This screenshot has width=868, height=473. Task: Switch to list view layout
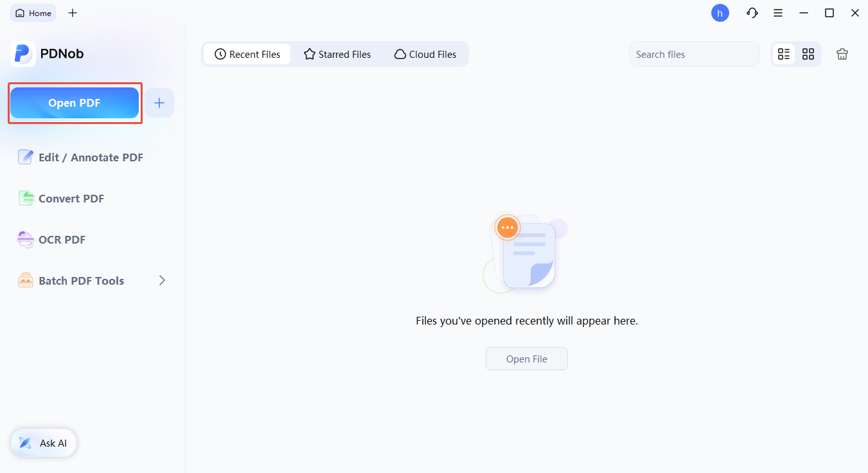pyautogui.click(x=784, y=54)
